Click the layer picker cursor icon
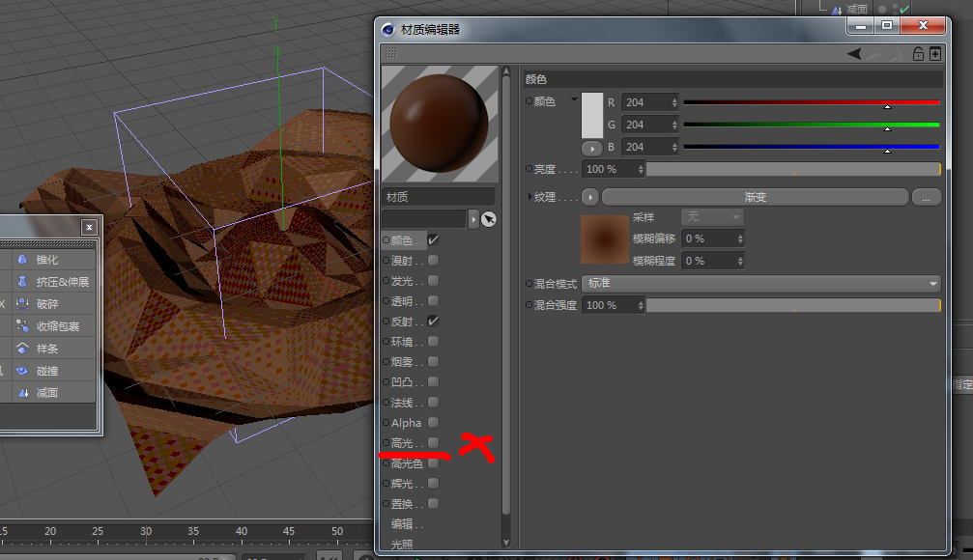 [x=489, y=219]
